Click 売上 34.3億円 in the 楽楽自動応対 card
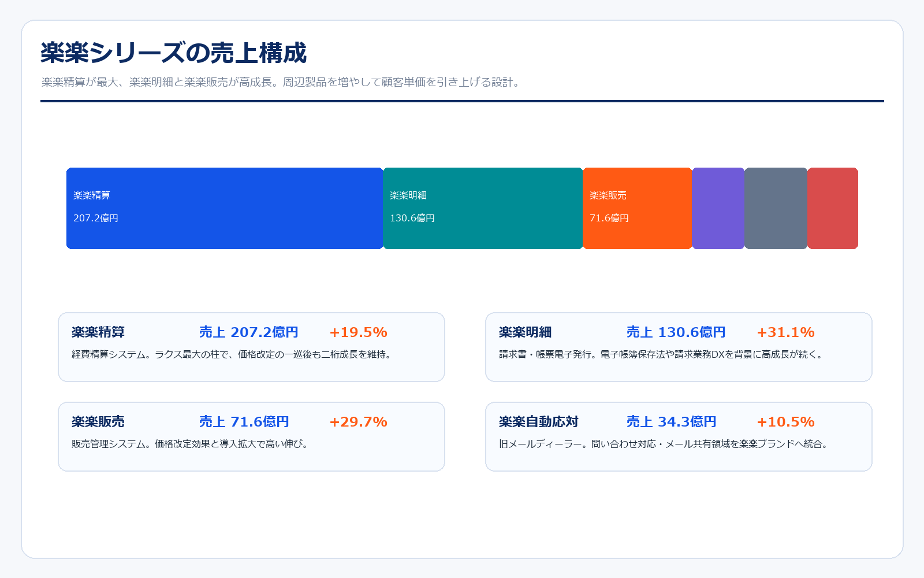Viewport: 924px width, 578px height. pos(672,422)
